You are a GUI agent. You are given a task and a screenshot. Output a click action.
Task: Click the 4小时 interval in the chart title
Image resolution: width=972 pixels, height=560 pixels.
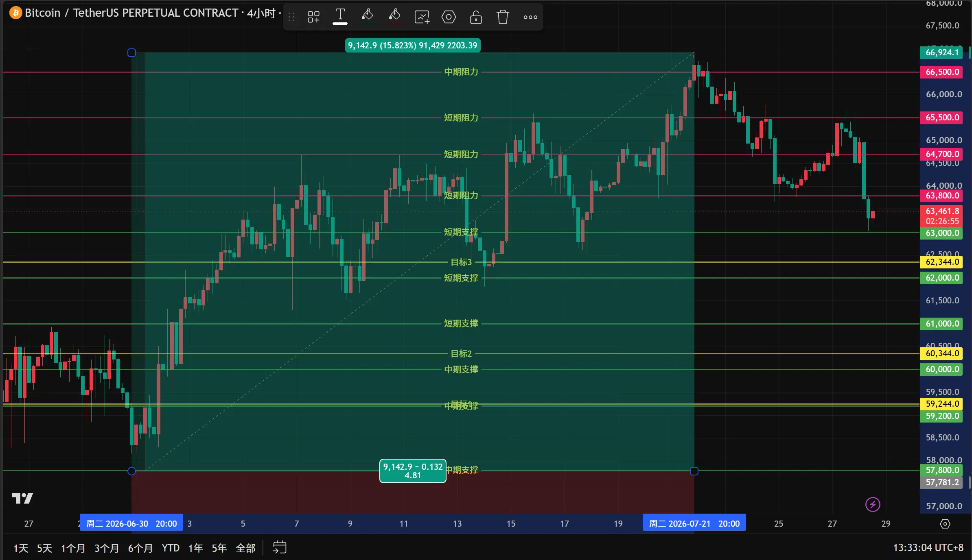261,13
